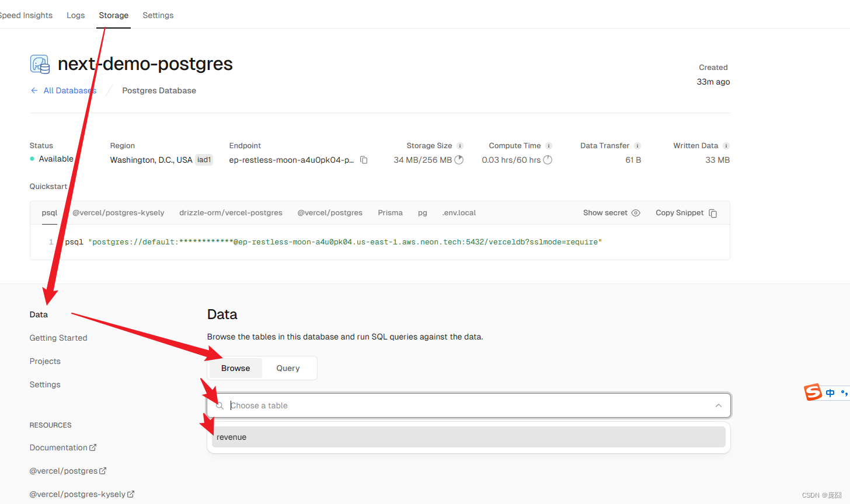Open the Speed Insights tab

tap(26, 15)
